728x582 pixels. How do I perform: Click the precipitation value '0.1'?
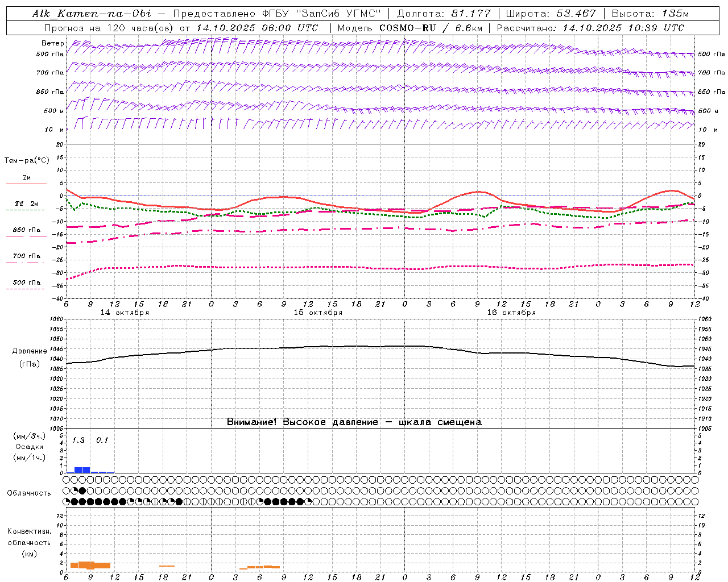(x=102, y=440)
